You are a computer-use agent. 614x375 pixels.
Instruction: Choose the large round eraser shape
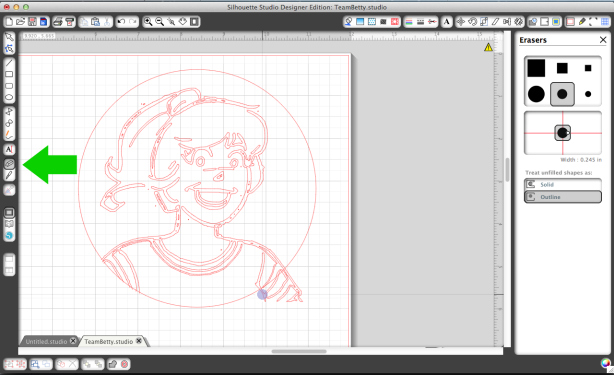536,94
